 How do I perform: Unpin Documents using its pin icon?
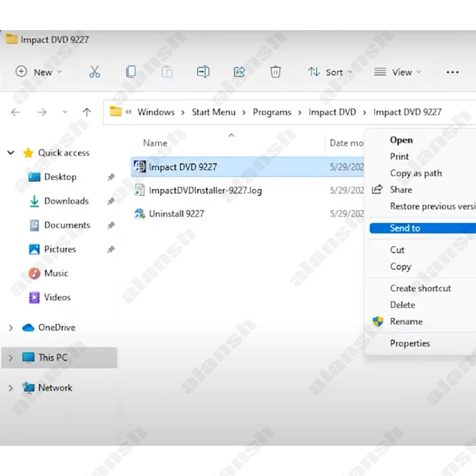(111, 225)
